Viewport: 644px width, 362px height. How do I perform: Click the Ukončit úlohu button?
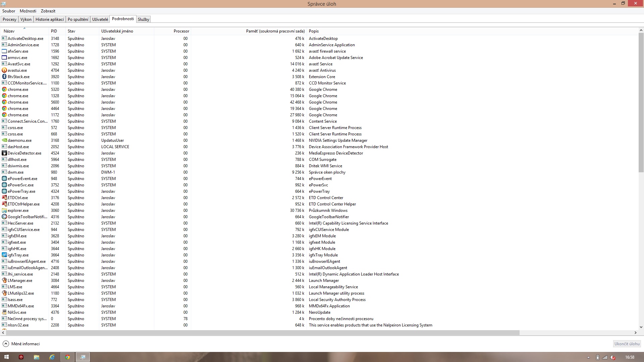point(627,344)
